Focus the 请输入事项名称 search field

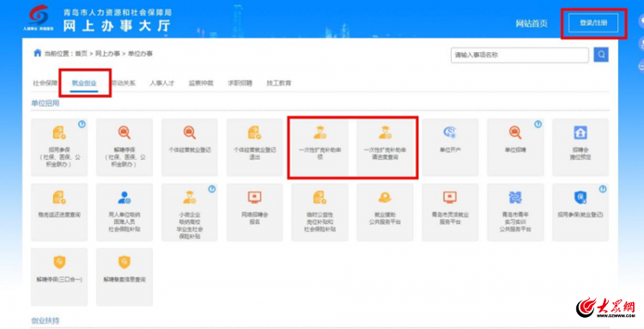519,55
